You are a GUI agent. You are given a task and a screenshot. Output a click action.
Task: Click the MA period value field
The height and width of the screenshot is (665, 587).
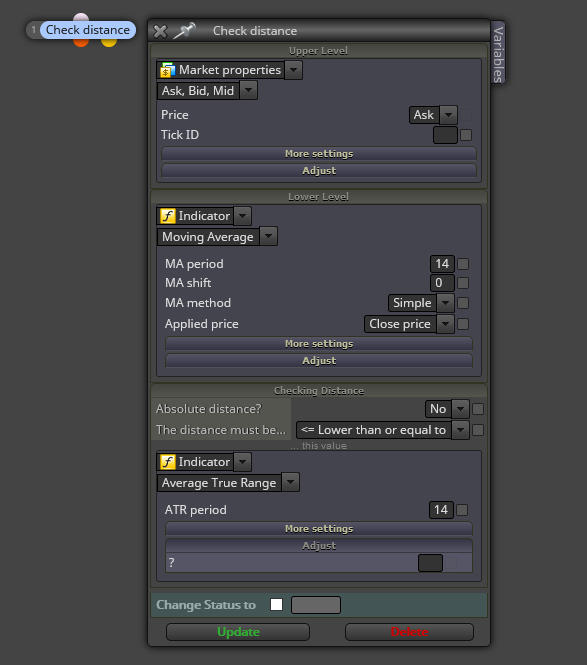[x=442, y=264]
